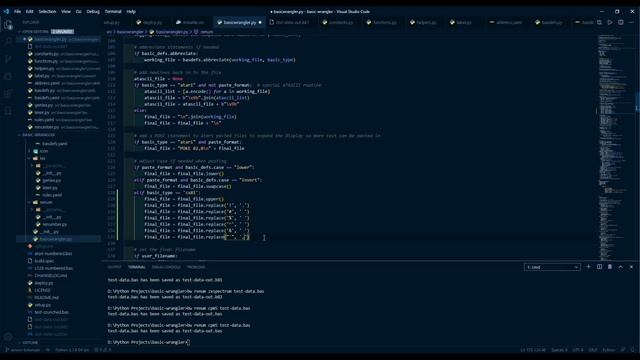Viewport: 640px width, 360px height.
Task: Split the terminal panel
Action: (599, 267)
